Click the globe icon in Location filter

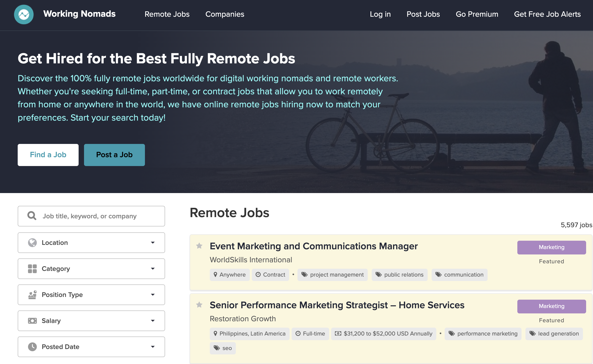click(x=32, y=243)
